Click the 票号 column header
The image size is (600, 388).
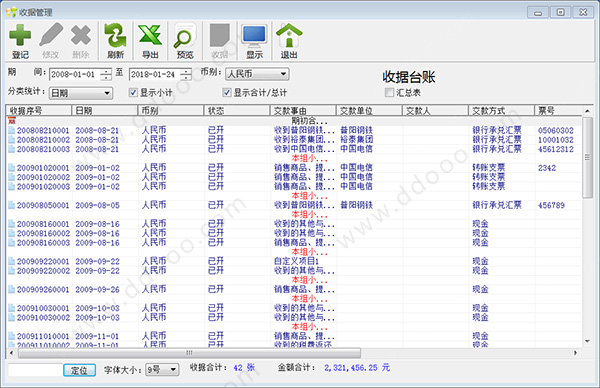(x=558, y=111)
